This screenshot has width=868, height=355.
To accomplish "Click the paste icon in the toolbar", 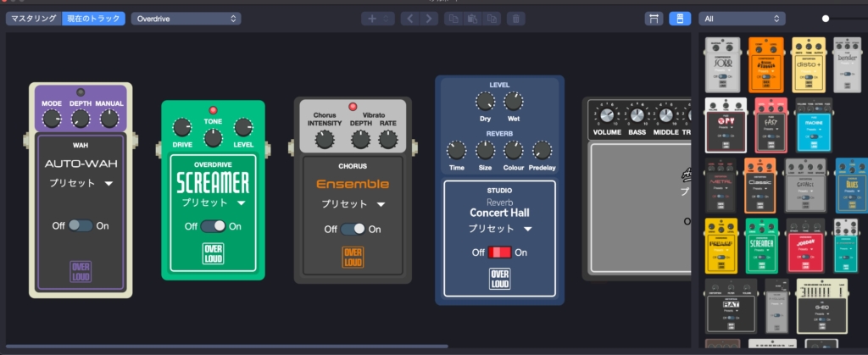I will (x=473, y=18).
